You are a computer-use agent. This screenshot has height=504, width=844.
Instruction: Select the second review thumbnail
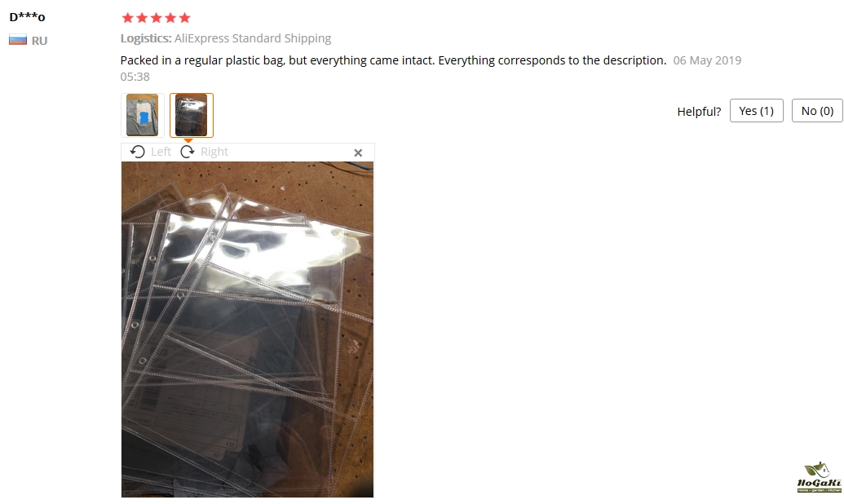point(192,115)
